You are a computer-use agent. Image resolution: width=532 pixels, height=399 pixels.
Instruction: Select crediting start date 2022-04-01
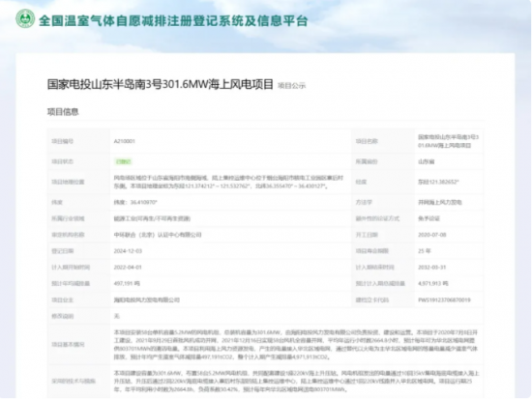(128, 268)
